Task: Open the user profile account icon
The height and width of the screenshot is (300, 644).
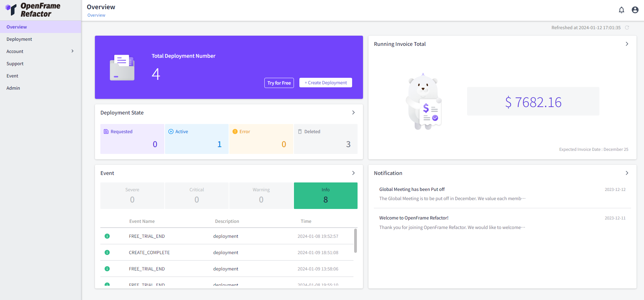Action: (635, 10)
